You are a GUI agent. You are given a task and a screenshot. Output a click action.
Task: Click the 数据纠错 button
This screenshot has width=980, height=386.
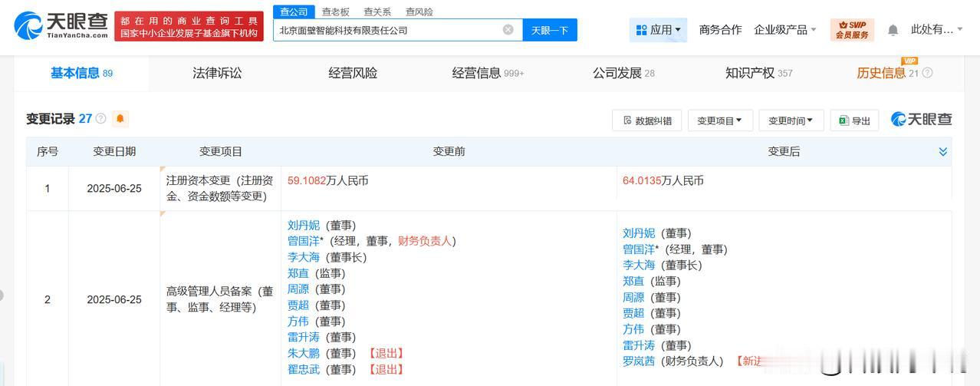646,120
